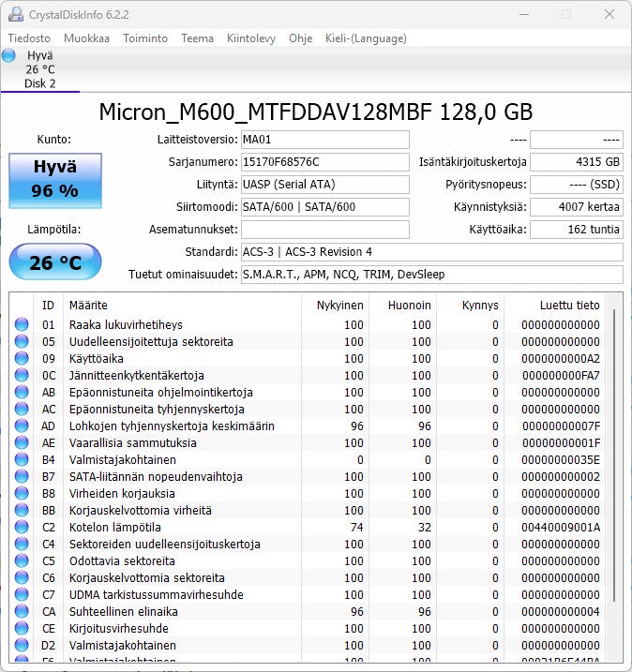Click the status orb for attribute B4
Viewport: 632px width, 672px height.
click(22, 460)
